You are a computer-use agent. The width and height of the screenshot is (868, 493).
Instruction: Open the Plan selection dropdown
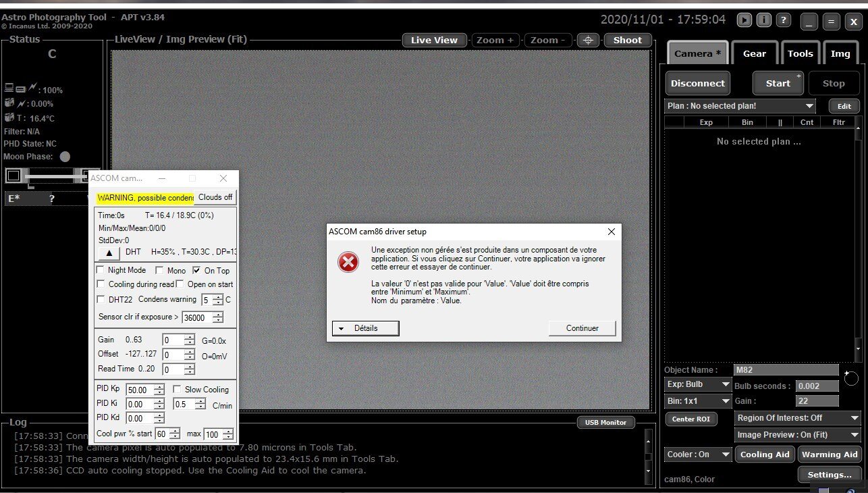740,106
